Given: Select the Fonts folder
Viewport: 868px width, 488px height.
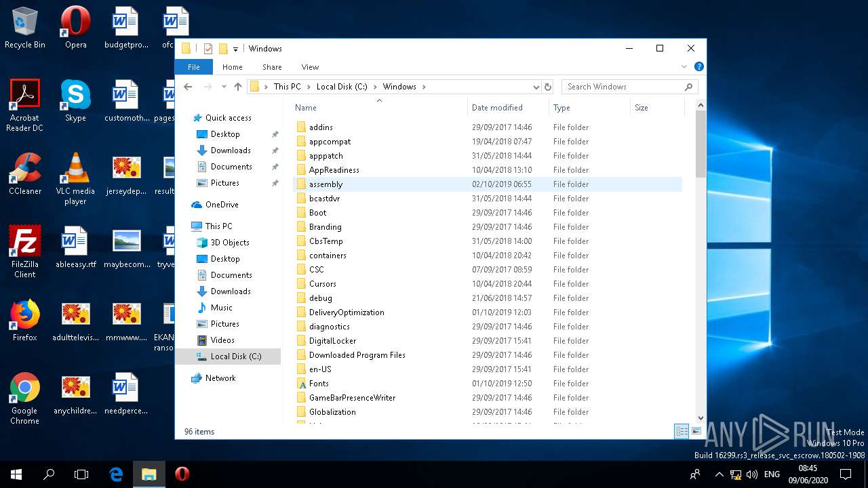Looking at the screenshot, I should [319, 384].
